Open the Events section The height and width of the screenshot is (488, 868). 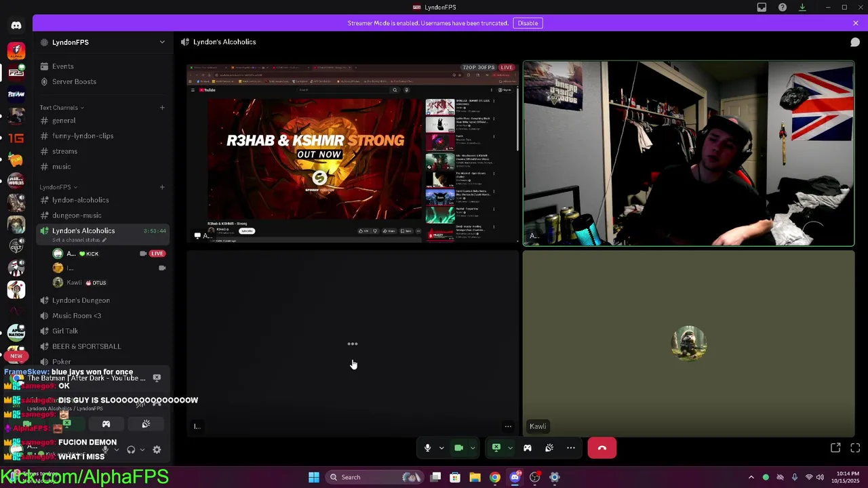(x=103, y=66)
